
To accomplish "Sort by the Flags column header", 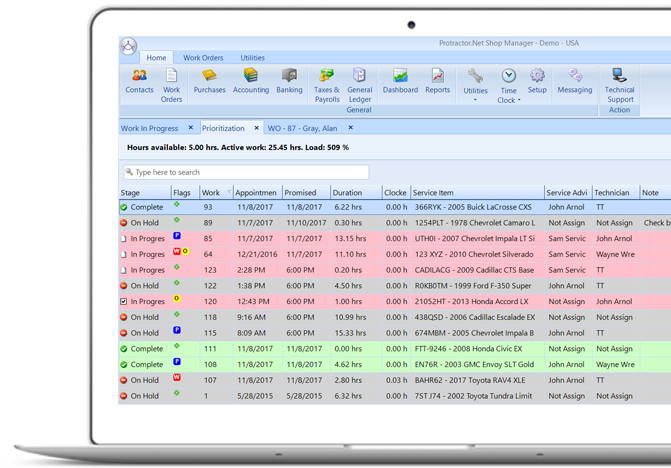I will point(185,193).
